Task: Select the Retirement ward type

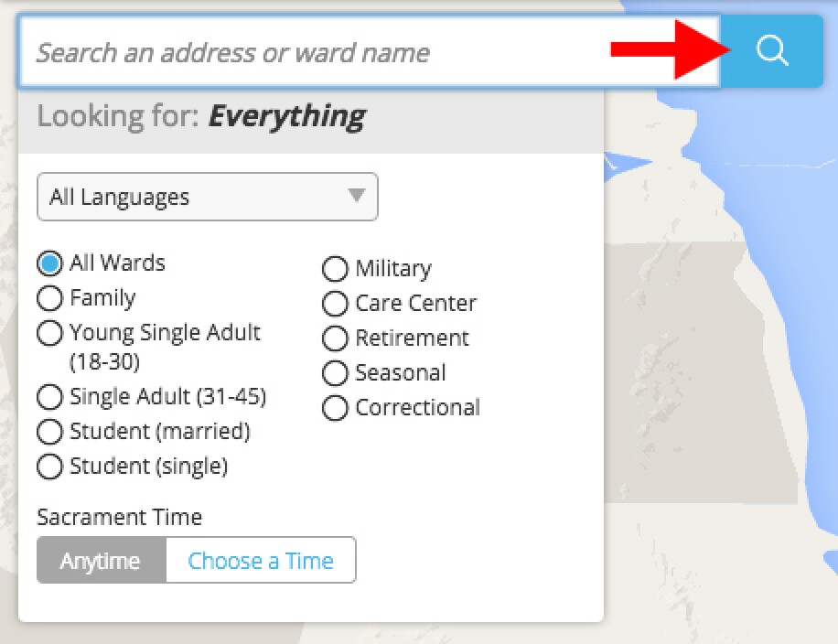Action: (336, 338)
